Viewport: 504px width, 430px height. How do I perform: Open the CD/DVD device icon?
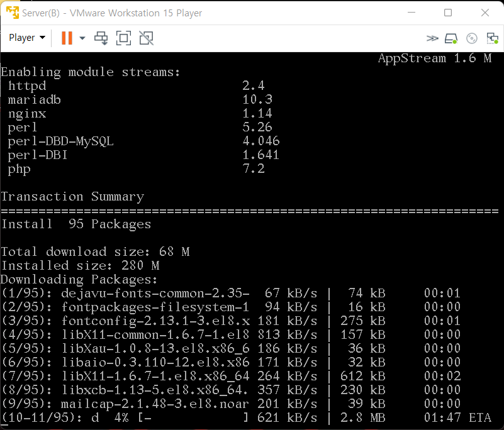pyautogui.click(x=471, y=38)
